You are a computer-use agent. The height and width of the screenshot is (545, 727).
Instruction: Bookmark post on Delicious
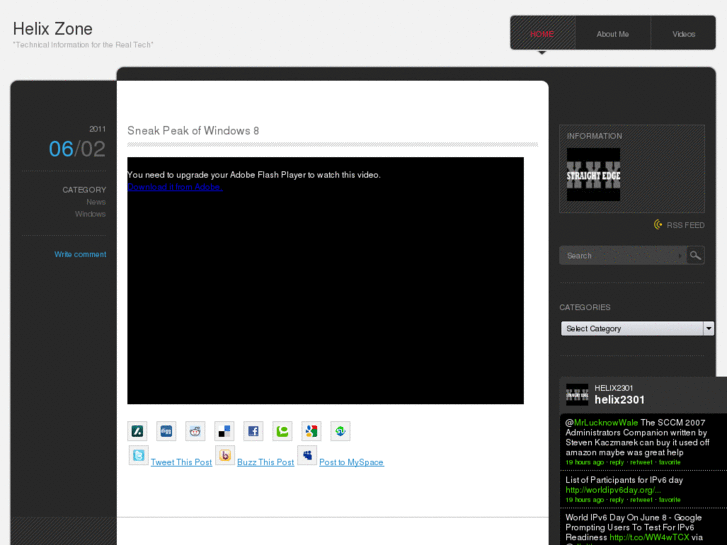224,431
